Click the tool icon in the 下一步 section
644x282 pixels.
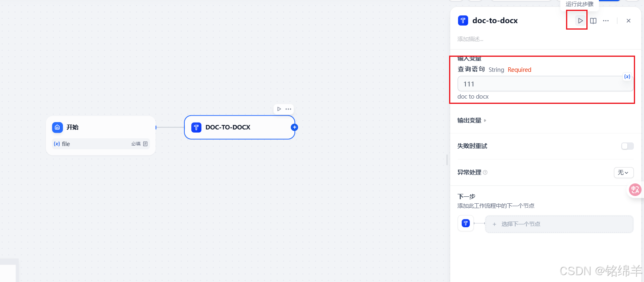pyautogui.click(x=466, y=223)
